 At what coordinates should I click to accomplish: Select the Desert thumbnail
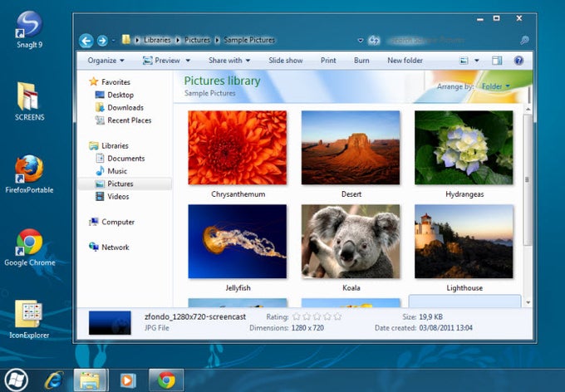click(x=351, y=148)
